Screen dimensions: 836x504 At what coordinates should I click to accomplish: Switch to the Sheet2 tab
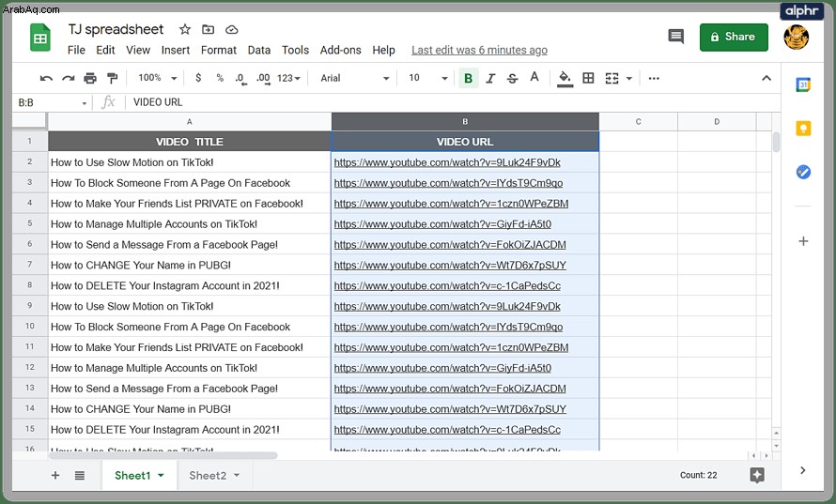click(x=214, y=475)
